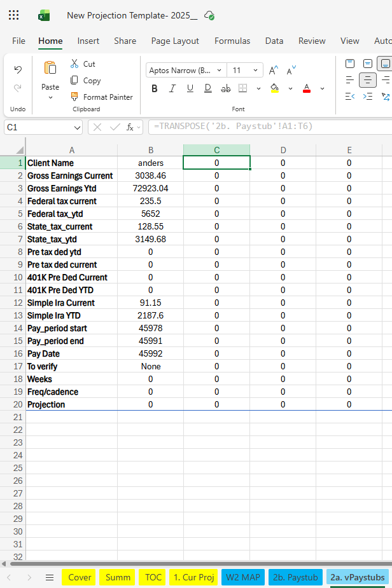Select row 17 header

click(x=13, y=366)
